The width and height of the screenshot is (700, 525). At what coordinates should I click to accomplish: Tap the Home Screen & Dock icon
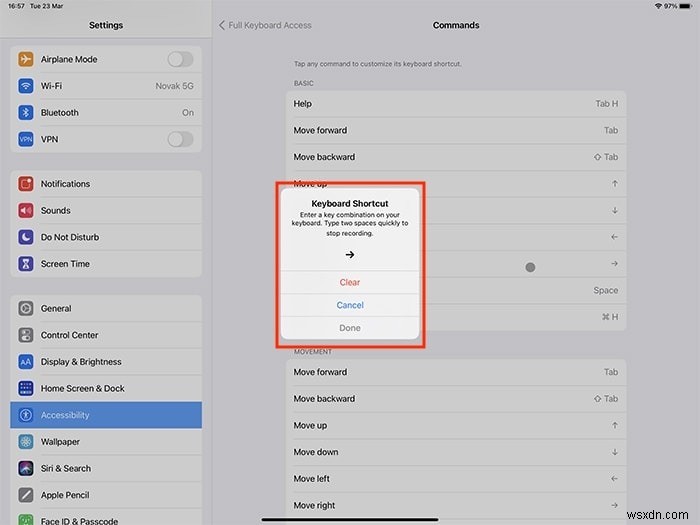(x=25, y=388)
